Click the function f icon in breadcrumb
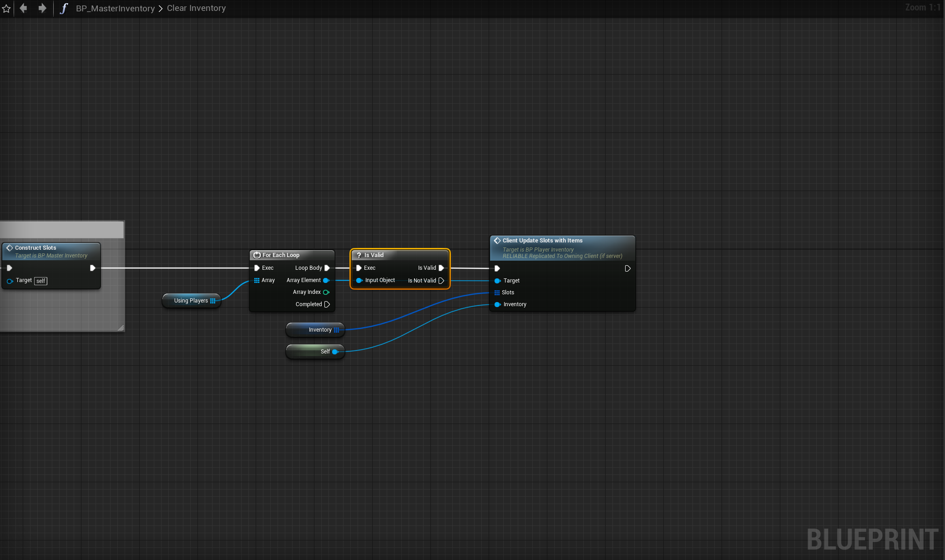945x560 pixels. pyautogui.click(x=64, y=8)
